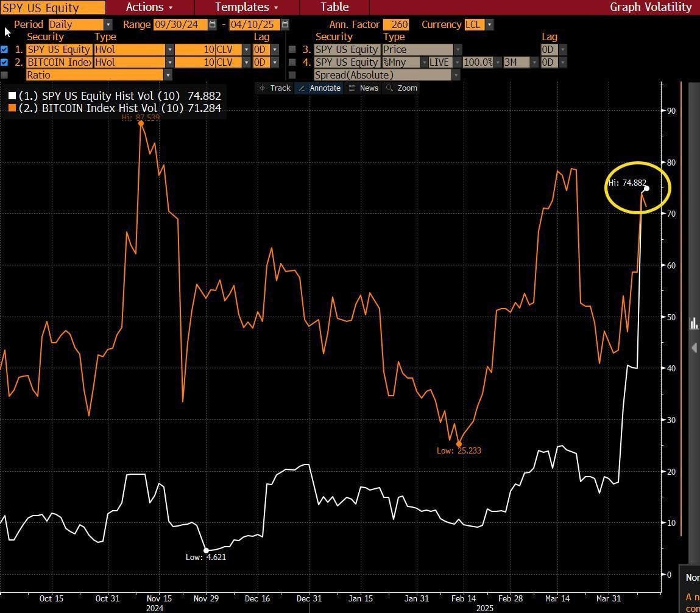Viewport: 700px width, 613px height.
Task: Open series 1 lag 0D dropdown
Action: [x=275, y=49]
